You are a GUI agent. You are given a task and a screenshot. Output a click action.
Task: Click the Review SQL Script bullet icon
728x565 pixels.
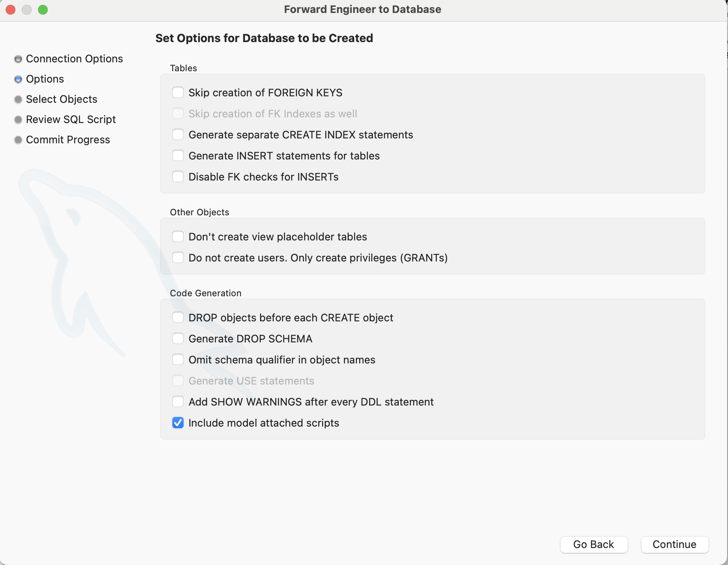click(x=18, y=120)
